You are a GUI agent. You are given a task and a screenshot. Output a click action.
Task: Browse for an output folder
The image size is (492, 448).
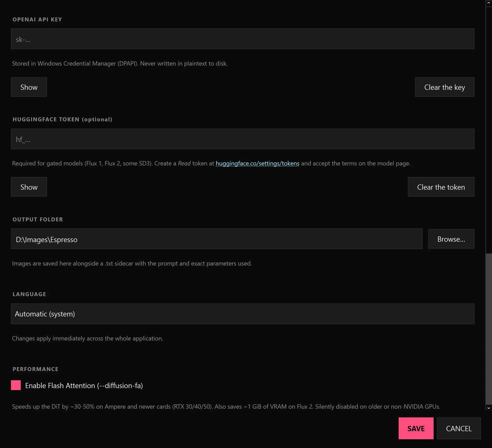451,239
